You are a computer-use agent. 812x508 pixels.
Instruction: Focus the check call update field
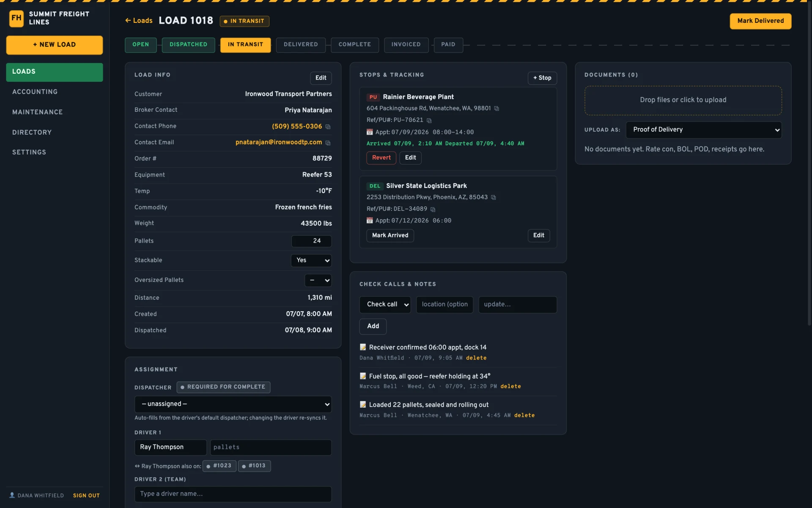(518, 304)
